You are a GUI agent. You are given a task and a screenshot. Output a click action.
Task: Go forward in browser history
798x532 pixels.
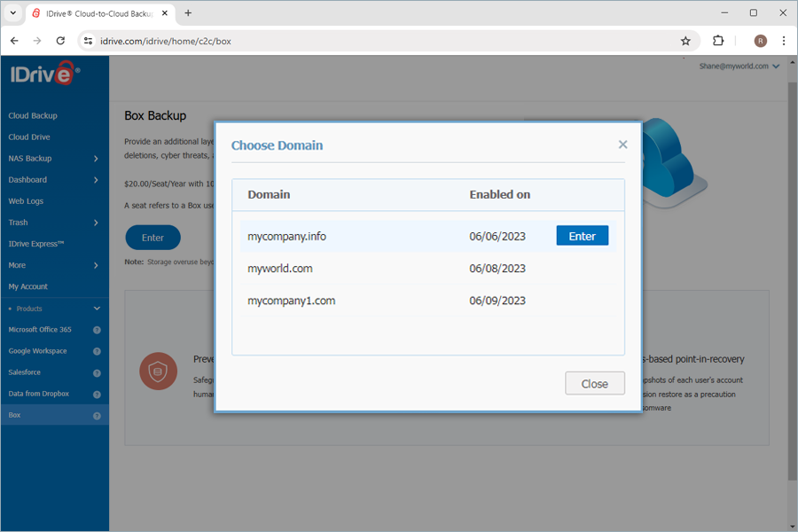point(37,41)
